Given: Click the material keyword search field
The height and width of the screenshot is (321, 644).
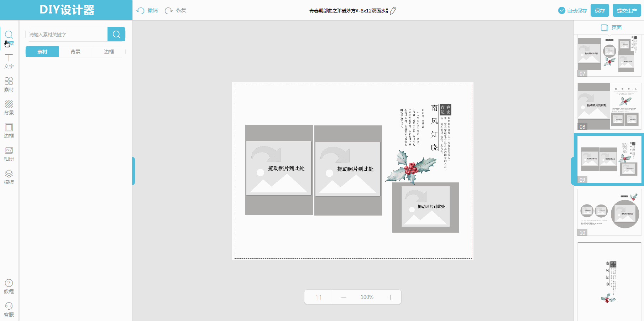Looking at the screenshot, I should (x=67, y=35).
